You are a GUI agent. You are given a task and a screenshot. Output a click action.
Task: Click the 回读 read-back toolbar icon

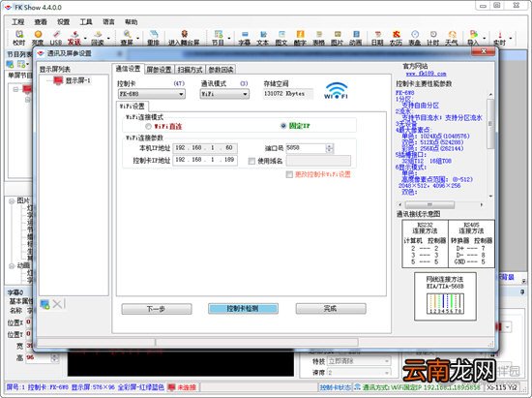98,38
